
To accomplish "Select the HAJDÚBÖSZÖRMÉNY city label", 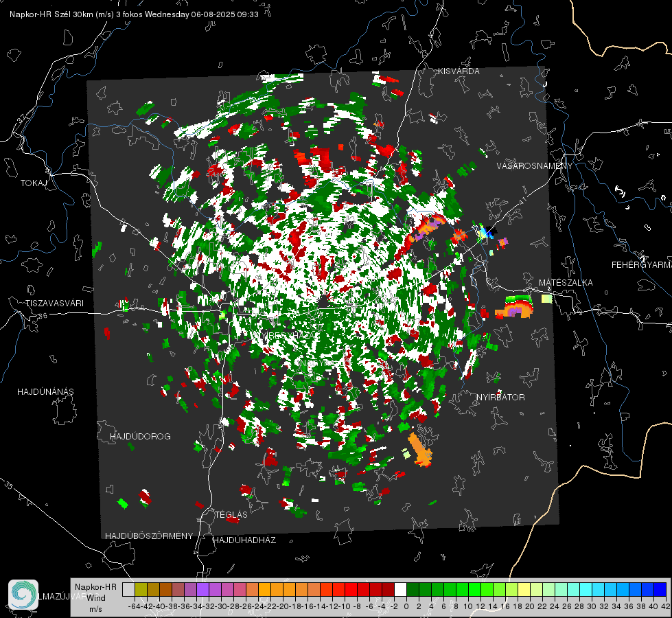I will tap(149, 536).
